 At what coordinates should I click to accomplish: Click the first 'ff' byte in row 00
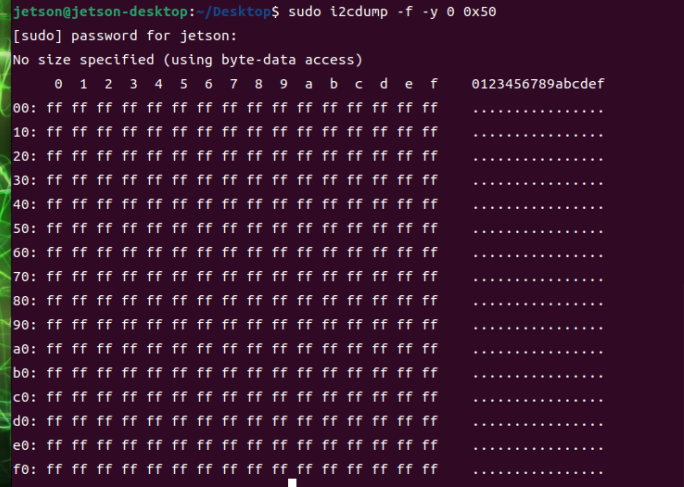click(x=54, y=108)
